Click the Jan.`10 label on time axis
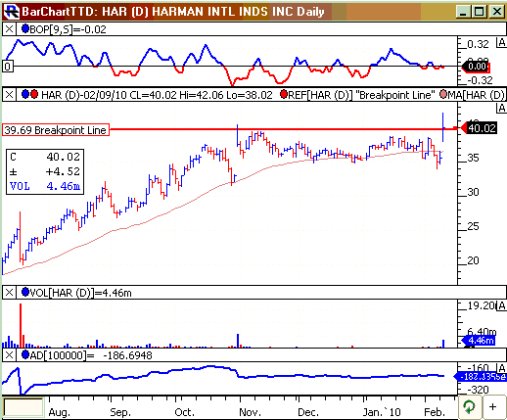 (x=382, y=412)
